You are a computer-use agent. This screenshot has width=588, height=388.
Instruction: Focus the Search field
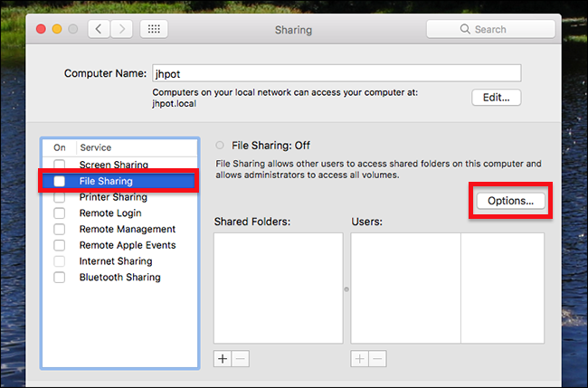point(490,29)
